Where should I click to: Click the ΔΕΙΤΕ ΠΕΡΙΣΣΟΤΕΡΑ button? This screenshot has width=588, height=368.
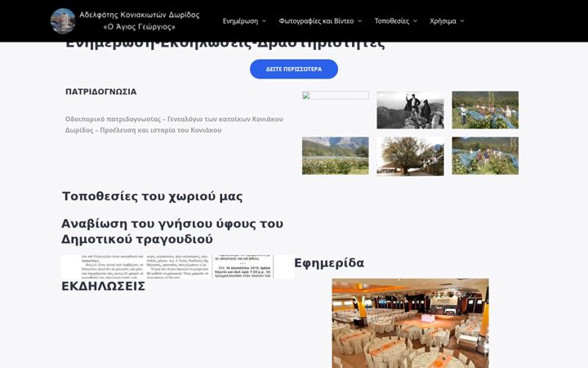coord(294,69)
